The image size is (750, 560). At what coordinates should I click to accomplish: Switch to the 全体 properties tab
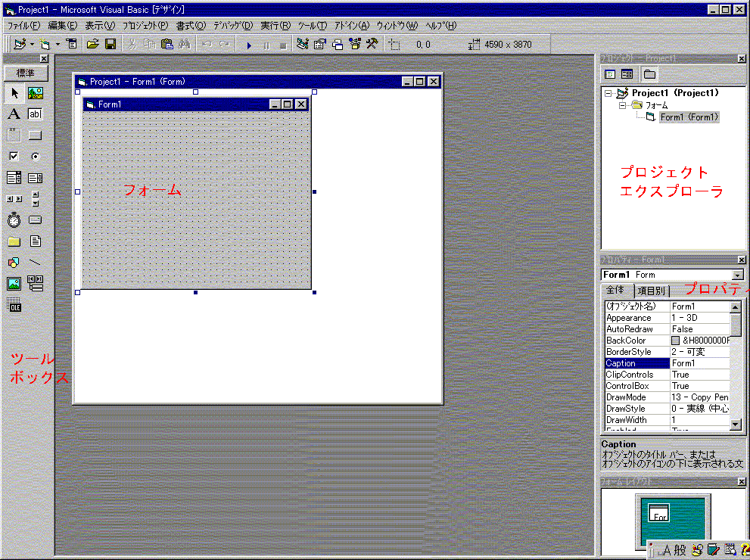616,290
